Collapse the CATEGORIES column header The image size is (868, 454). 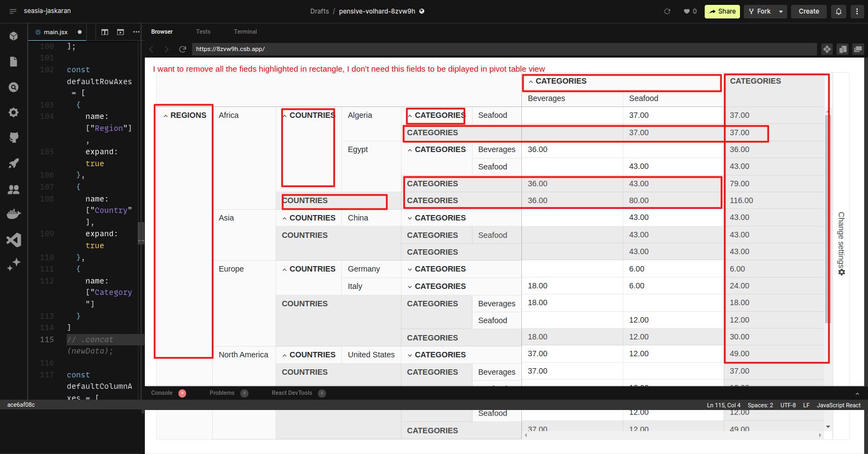point(531,81)
